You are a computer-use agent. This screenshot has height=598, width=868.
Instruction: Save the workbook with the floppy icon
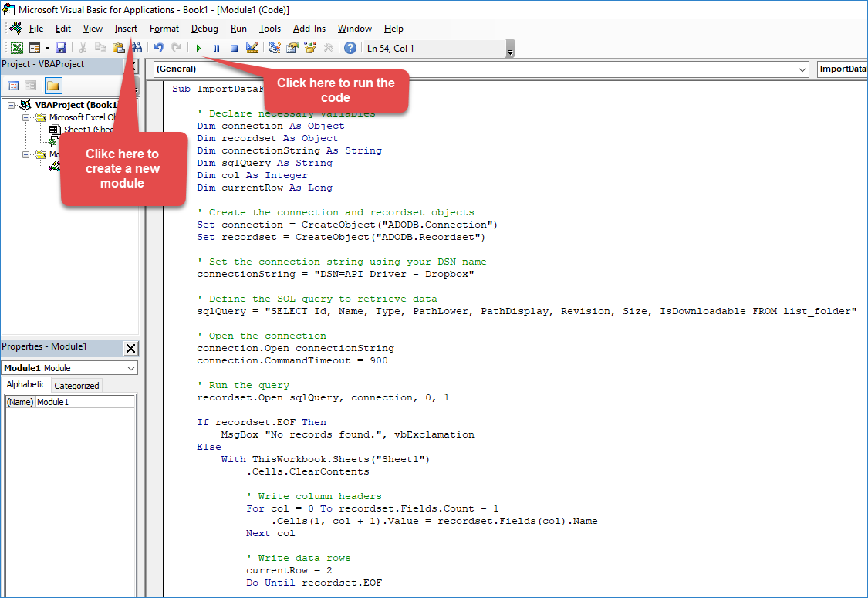click(61, 48)
